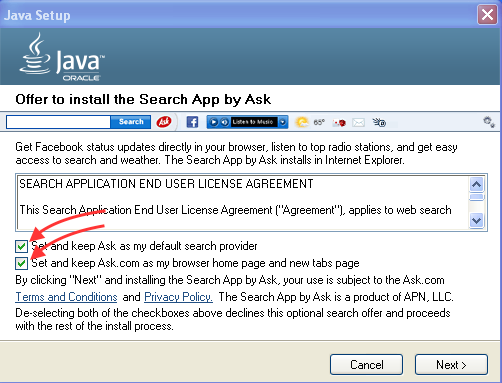
Task: Click the sunny weather icon
Action: tap(302, 122)
